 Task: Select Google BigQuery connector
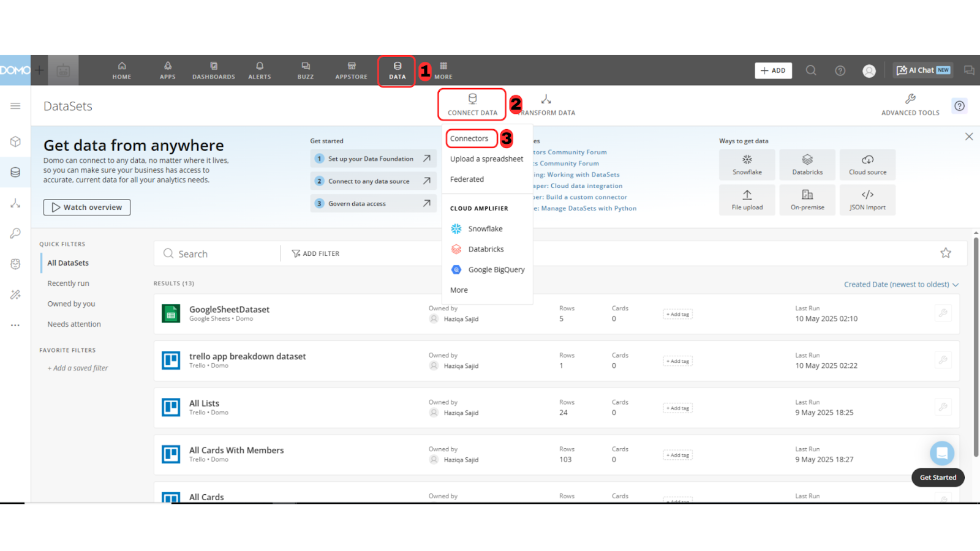point(488,269)
